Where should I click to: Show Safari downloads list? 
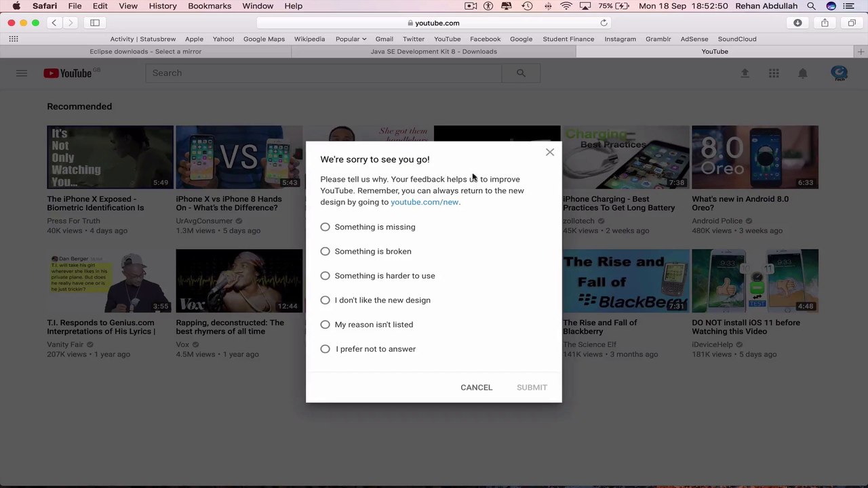tap(797, 23)
